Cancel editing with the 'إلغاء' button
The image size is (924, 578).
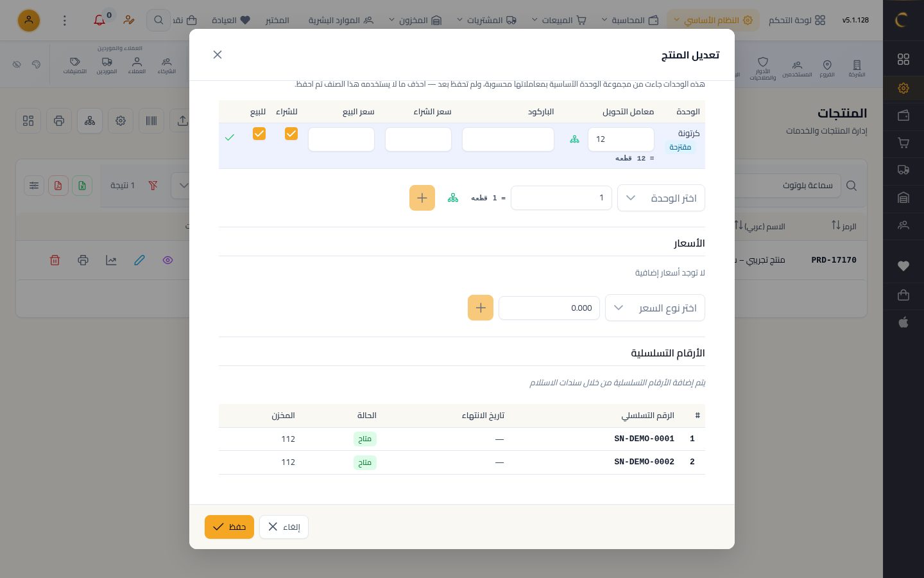tap(284, 527)
